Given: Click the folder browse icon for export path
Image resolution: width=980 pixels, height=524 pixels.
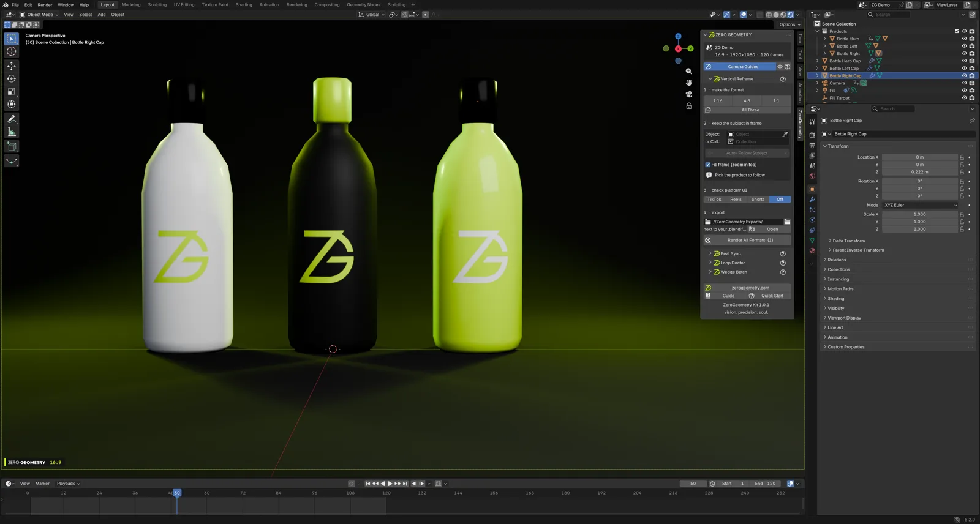Looking at the screenshot, I should [787, 222].
